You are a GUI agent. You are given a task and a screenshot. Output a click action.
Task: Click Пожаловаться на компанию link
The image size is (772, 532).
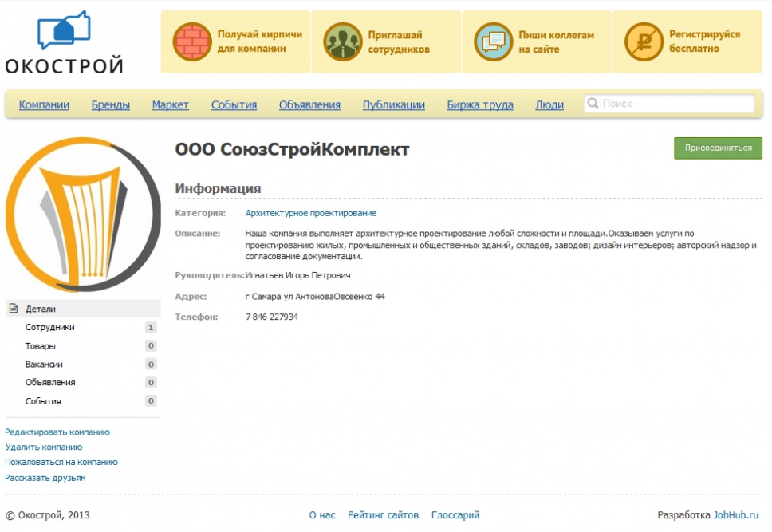pyautogui.click(x=61, y=462)
